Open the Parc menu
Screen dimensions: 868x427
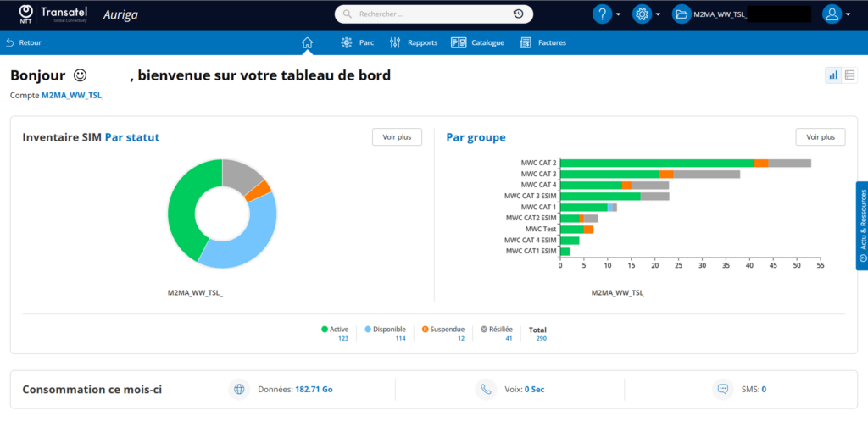click(x=357, y=42)
